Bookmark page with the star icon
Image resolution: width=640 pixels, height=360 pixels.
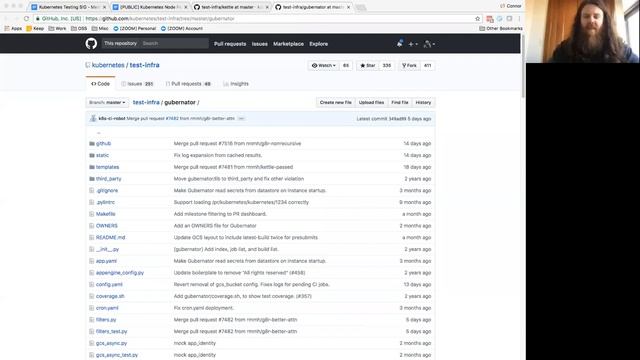[x=477, y=19]
